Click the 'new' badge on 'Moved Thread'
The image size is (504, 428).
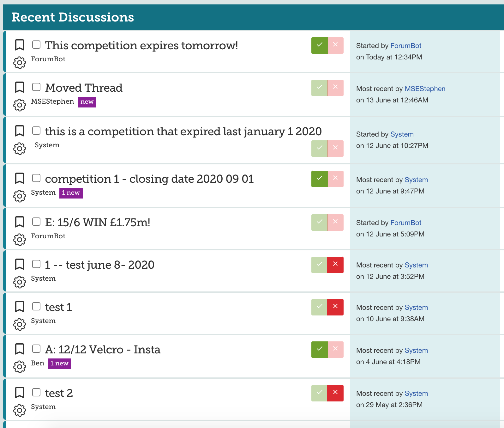click(x=87, y=102)
